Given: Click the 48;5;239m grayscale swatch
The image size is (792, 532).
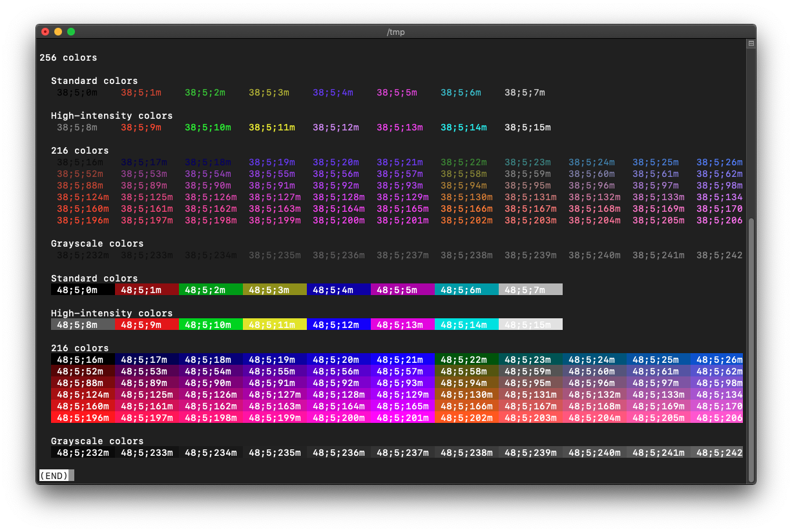Looking at the screenshot, I should click(530, 453).
